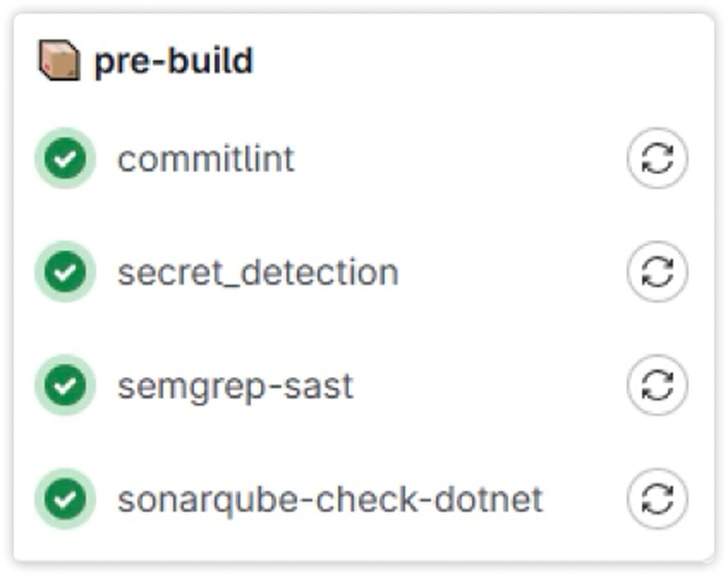Retry the sonarqube-check-dotnet job
Viewport: 728px width, 577px height.
pos(657,499)
